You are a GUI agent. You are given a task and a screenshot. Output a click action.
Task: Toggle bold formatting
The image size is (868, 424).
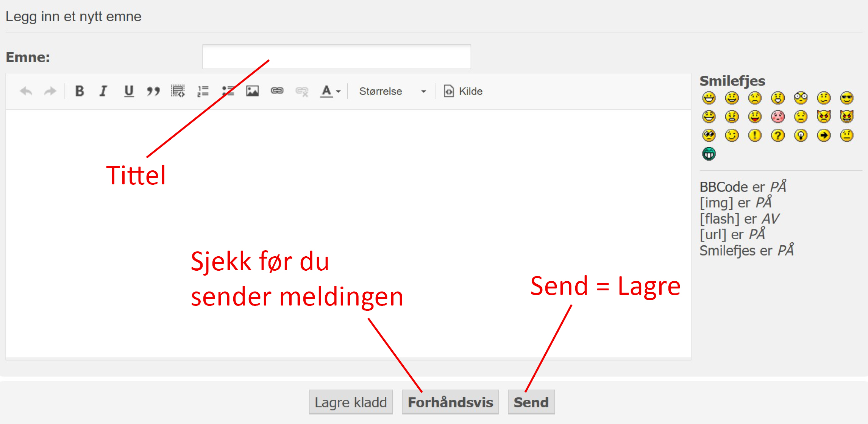(x=79, y=91)
